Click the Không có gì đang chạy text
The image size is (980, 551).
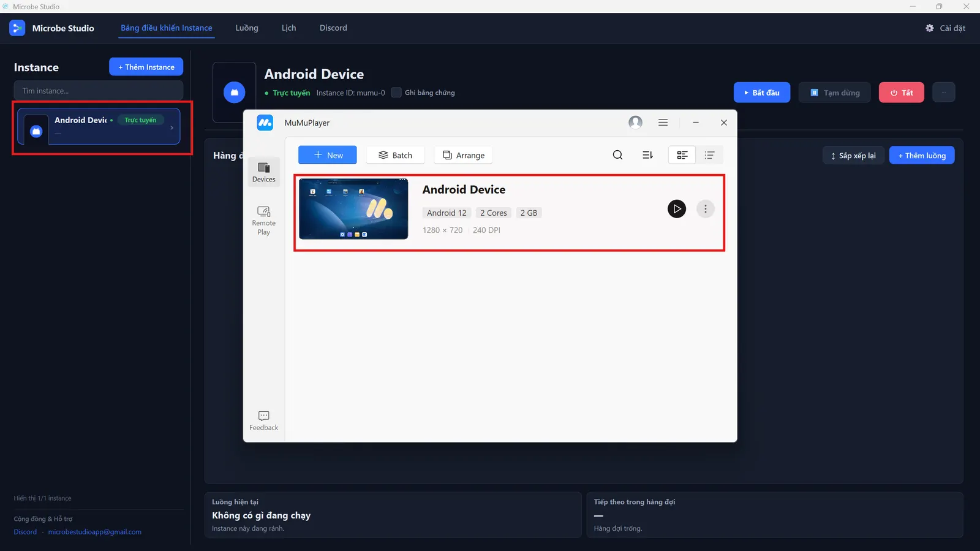(261, 515)
